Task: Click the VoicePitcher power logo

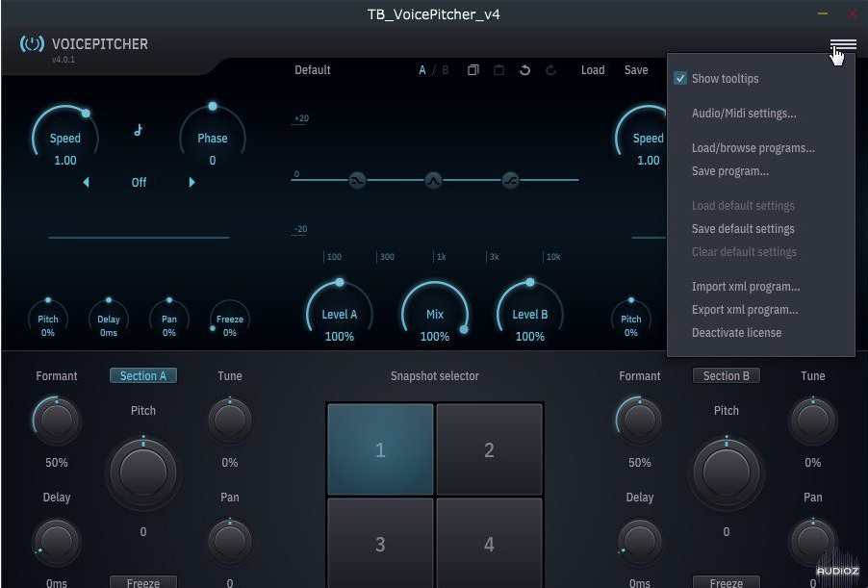Action: [x=32, y=44]
